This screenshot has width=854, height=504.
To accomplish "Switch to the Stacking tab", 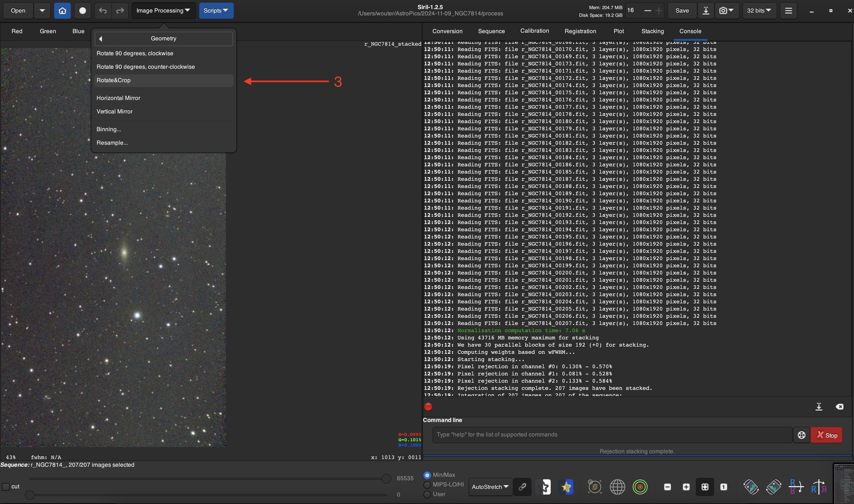I will 652,31.
